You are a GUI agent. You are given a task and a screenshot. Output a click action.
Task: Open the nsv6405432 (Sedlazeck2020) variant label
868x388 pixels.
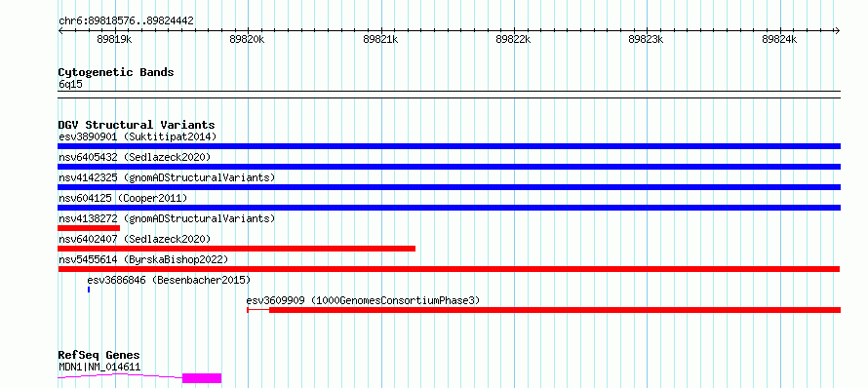135,157
